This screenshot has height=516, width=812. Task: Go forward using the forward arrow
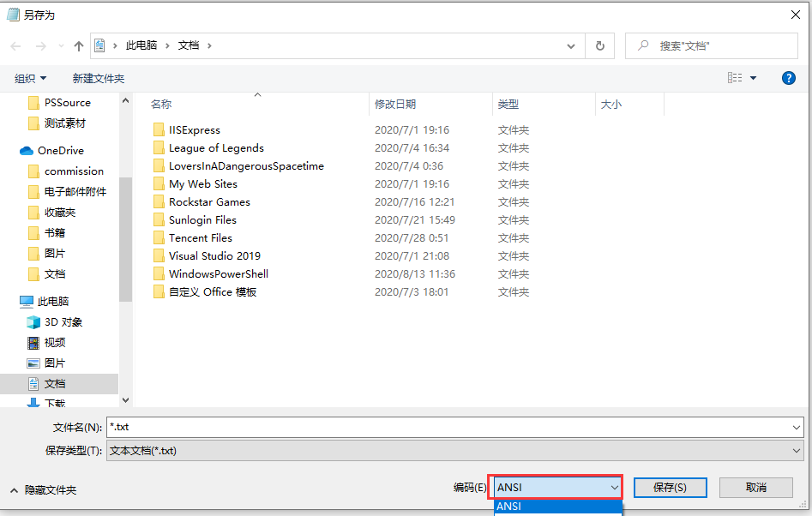[41, 46]
